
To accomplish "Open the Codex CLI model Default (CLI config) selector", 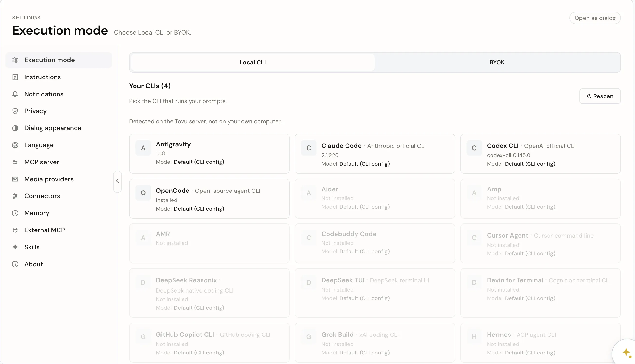I will (x=530, y=164).
